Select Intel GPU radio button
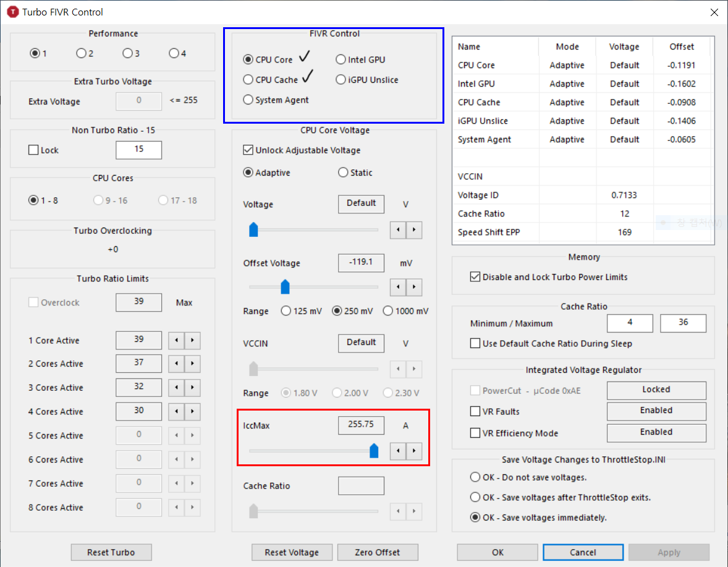The height and width of the screenshot is (567, 728). 361,59
